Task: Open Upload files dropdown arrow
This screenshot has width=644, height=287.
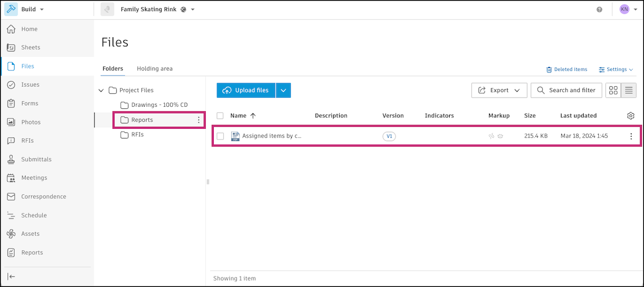Action: tap(283, 91)
